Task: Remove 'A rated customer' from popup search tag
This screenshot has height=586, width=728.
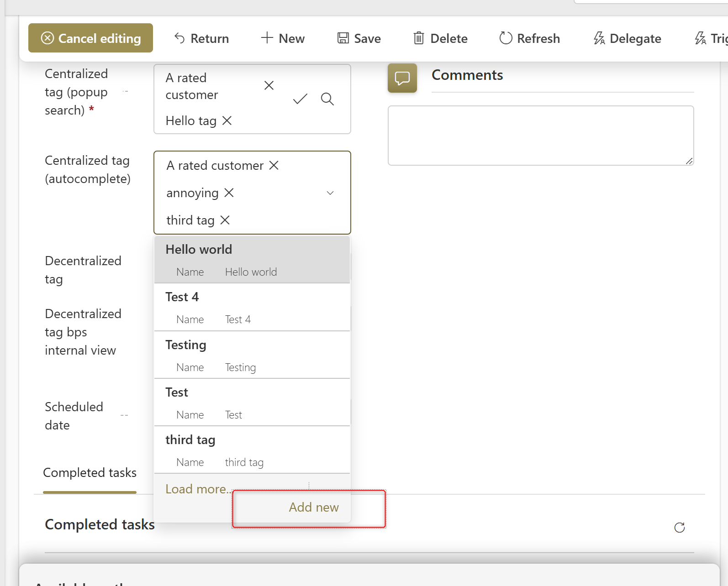Action: (x=269, y=86)
